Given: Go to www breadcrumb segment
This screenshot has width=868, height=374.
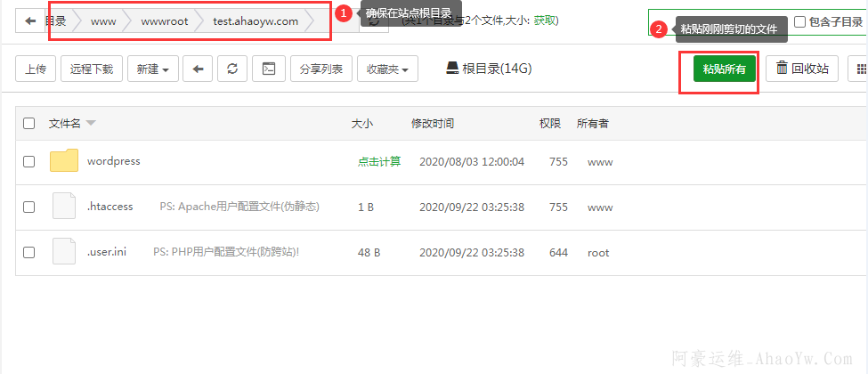Looking at the screenshot, I should point(103,20).
